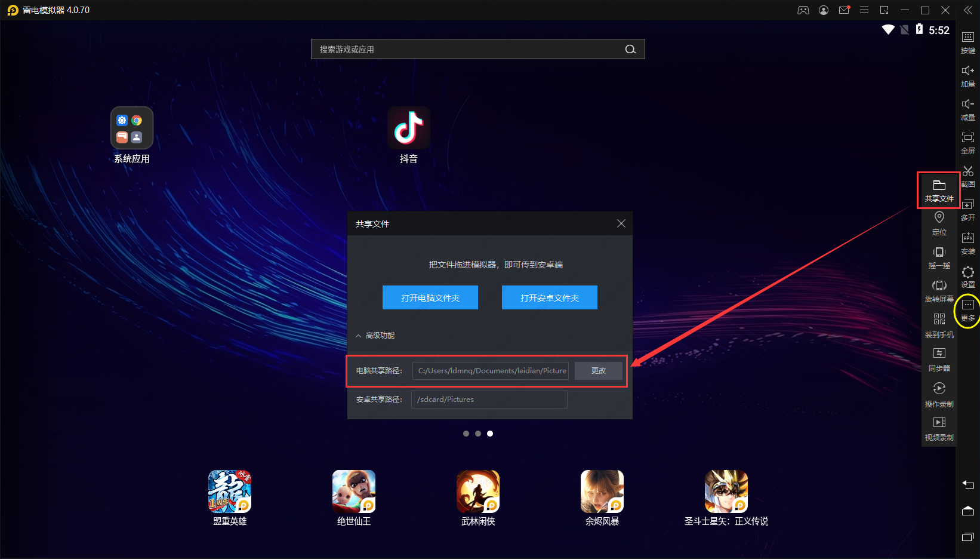Collapse the 高级功能 advanced section
Image resolution: width=980 pixels, height=559 pixels.
(x=375, y=336)
